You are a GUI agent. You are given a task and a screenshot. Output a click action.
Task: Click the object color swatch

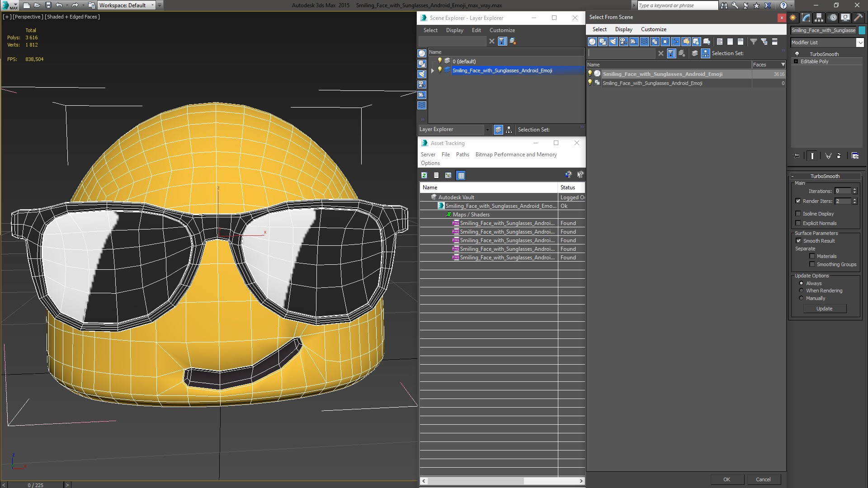point(862,30)
